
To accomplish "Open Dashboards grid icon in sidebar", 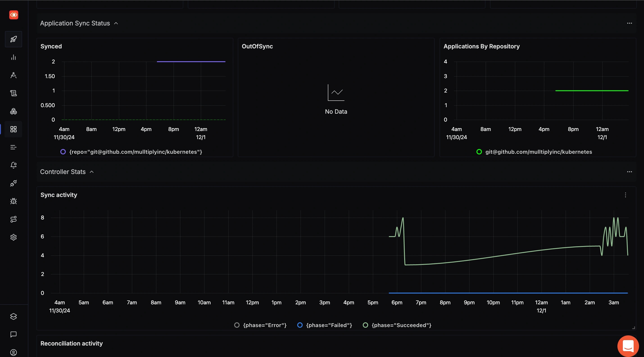I will tap(14, 129).
